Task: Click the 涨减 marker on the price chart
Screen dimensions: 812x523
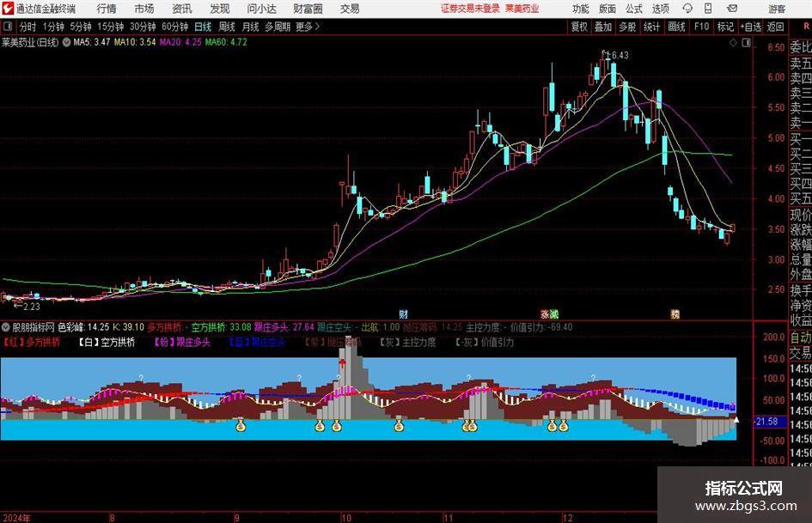Action: (549, 313)
